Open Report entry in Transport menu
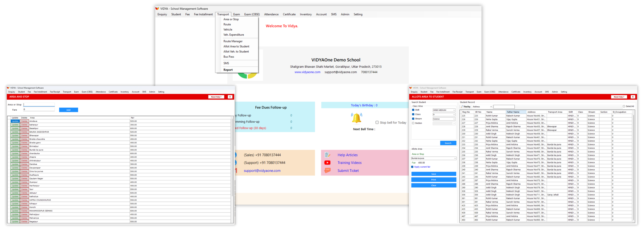This screenshot has width=644, height=229. pyautogui.click(x=228, y=70)
